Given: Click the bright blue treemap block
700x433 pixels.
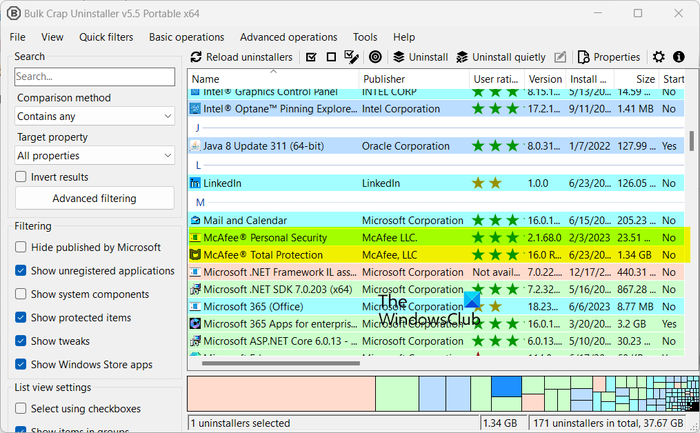Looking at the screenshot, I should point(506,386).
